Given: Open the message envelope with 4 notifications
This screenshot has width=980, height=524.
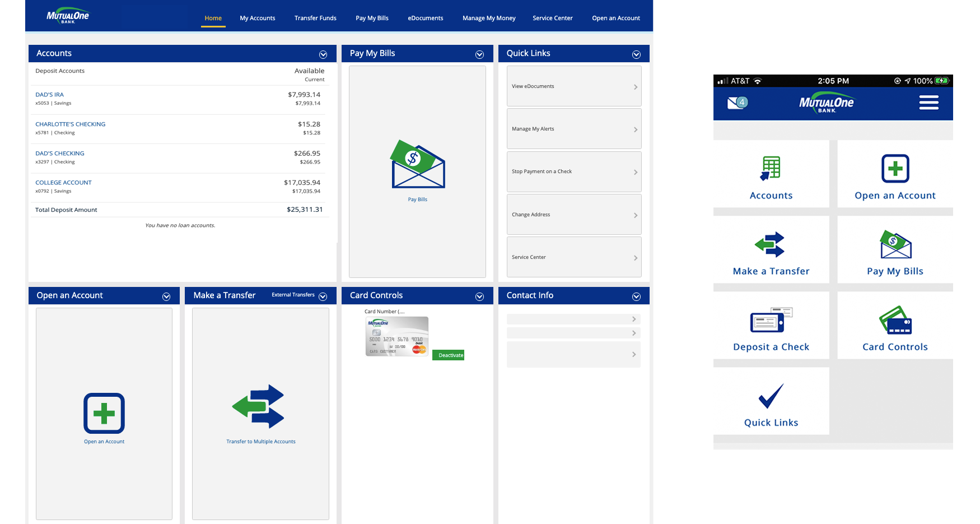Looking at the screenshot, I should coord(735,103).
